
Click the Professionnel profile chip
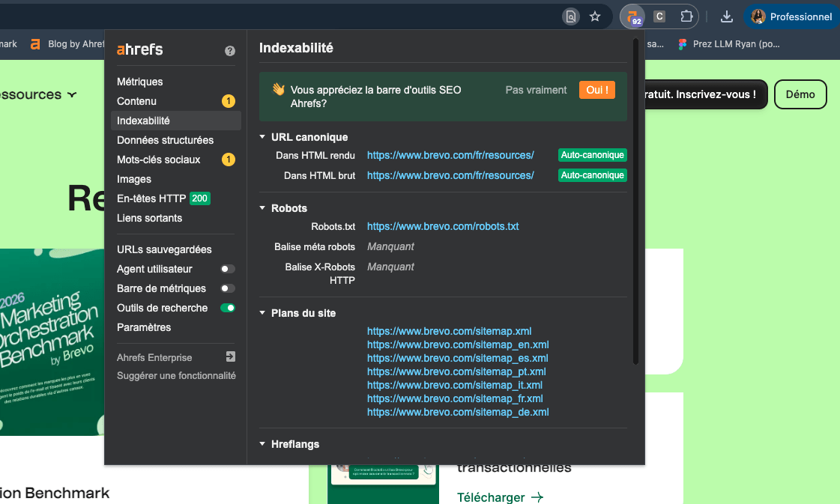coord(791,16)
